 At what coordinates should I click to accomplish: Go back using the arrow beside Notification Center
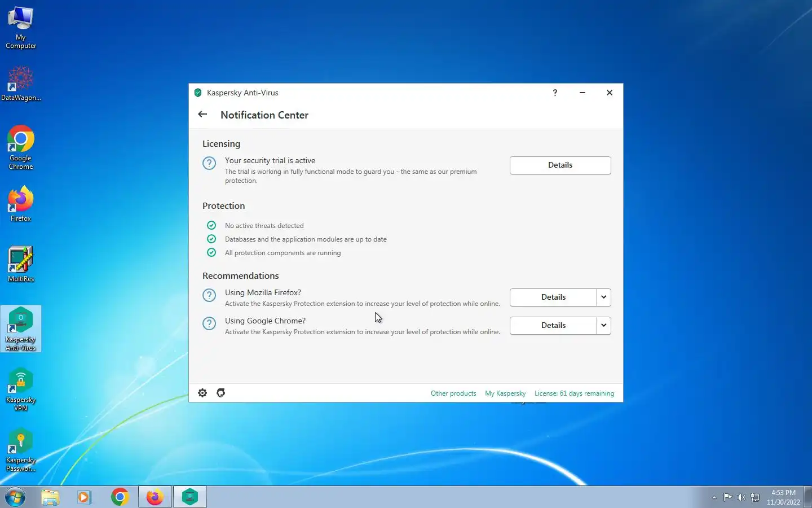coord(202,115)
